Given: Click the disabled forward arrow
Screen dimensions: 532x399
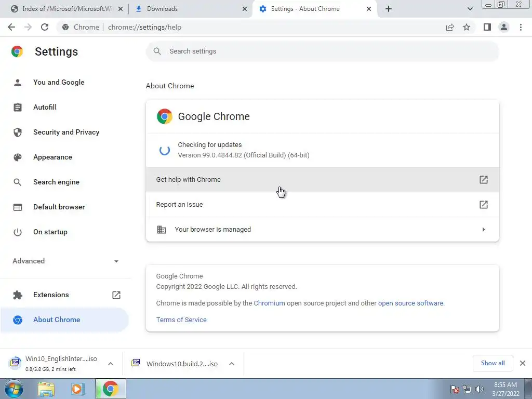Looking at the screenshot, I should (28, 27).
